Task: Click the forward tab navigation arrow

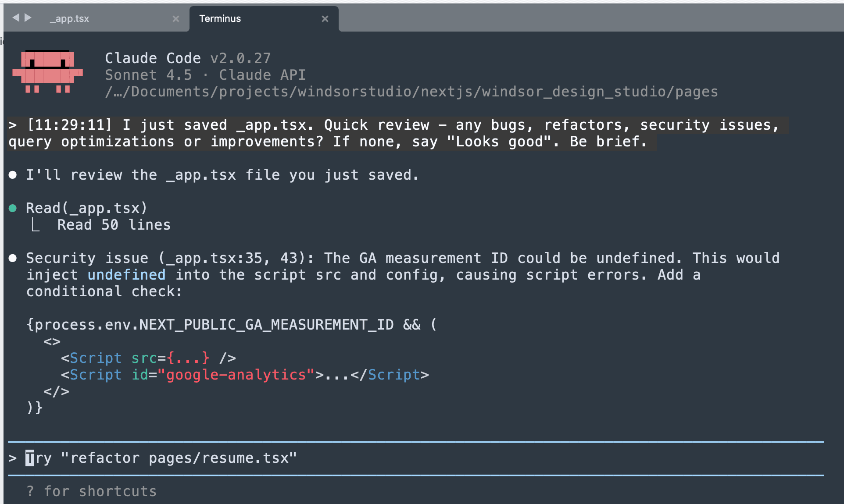Action: tap(28, 18)
